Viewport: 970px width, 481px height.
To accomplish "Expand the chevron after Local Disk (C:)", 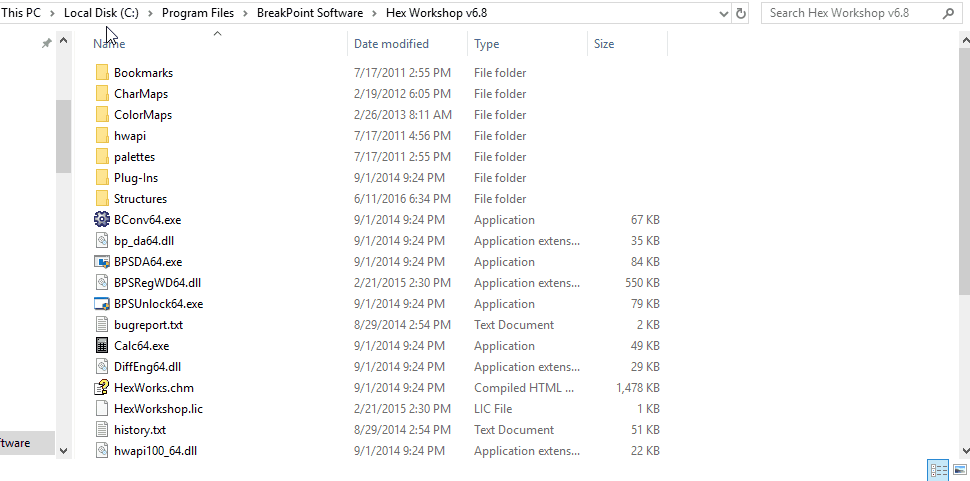I will [150, 13].
